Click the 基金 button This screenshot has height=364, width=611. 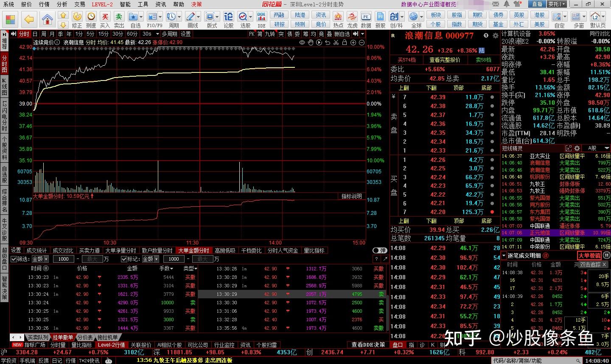[x=498, y=24]
